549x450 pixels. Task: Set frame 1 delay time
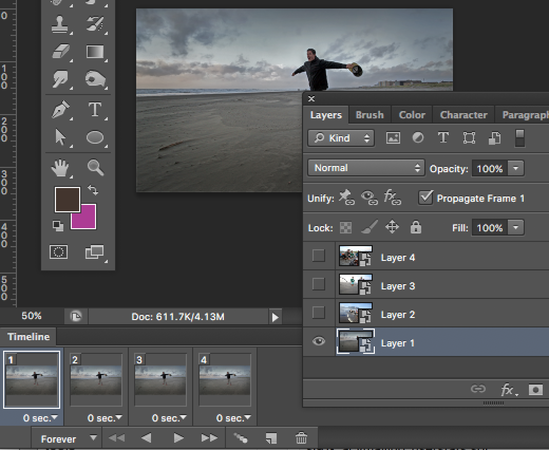coord(40,418)
